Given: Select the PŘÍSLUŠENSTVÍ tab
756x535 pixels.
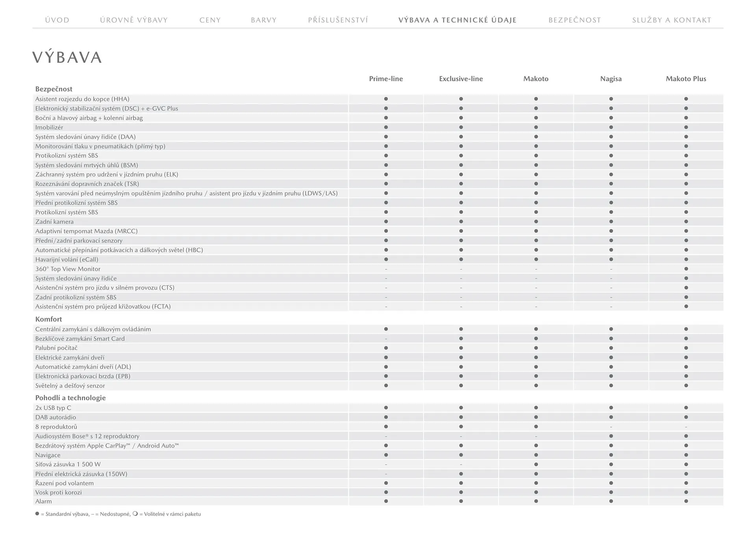Looking at the screenshot, I should click(x=338, y=20).
